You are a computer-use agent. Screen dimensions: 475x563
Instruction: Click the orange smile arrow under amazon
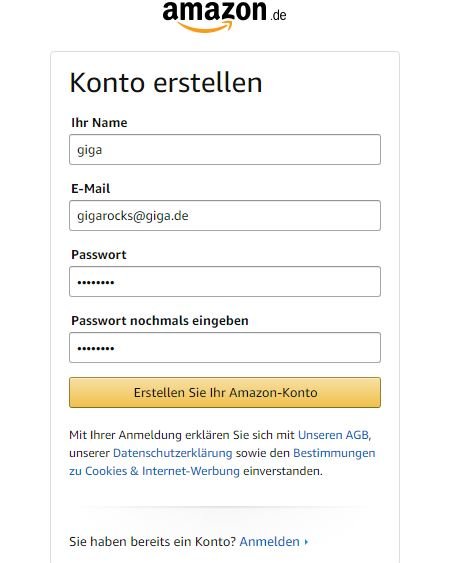(x=205, y=27)
